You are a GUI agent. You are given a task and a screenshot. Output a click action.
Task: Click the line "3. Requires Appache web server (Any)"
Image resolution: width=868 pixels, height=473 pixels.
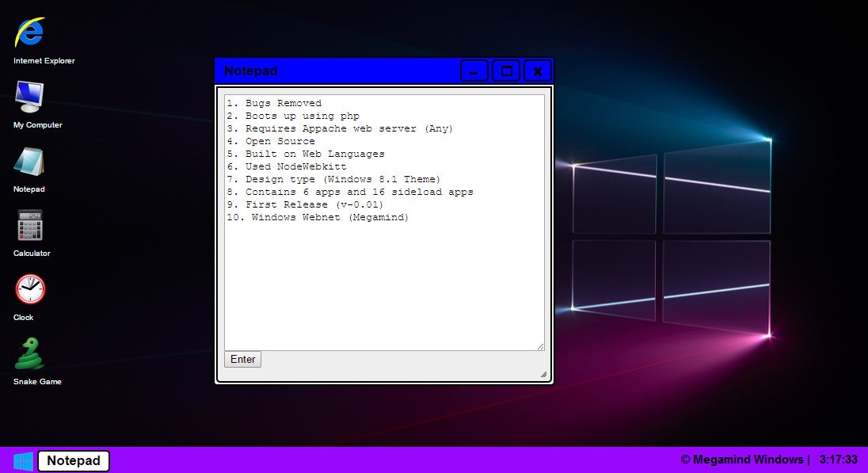click(x=340, y=128)
